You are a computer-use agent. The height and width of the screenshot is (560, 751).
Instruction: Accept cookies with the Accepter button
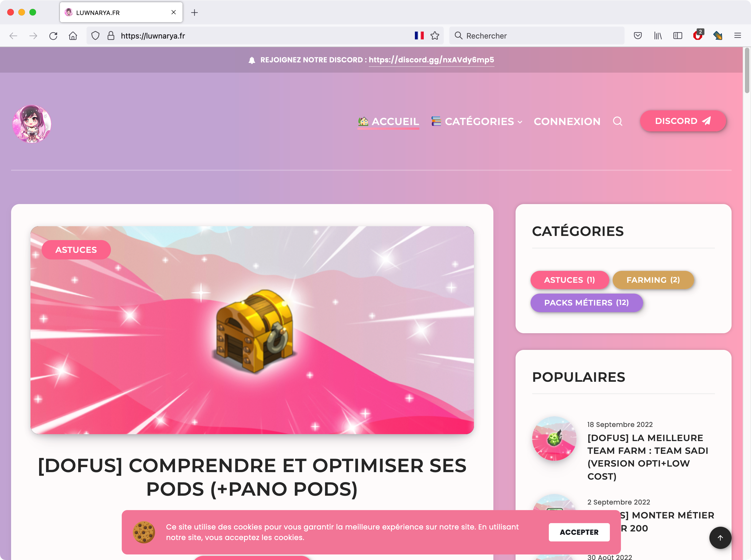[x=579, y=532]
